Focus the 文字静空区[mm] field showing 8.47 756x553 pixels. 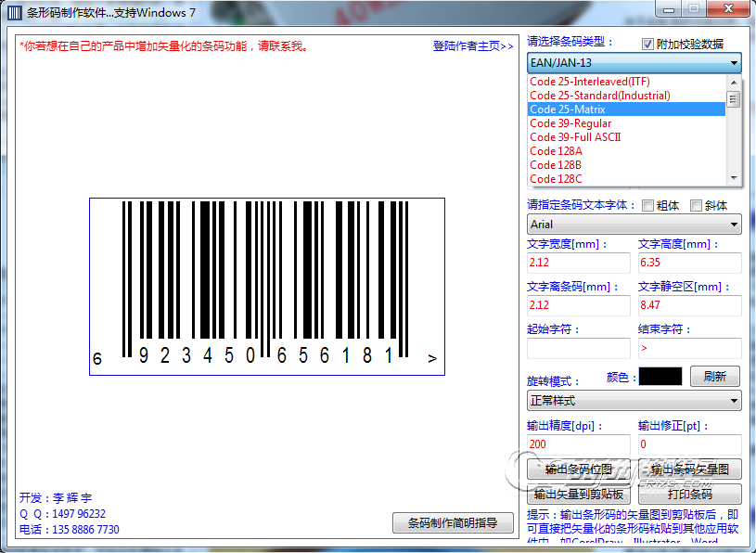point(690,304)
